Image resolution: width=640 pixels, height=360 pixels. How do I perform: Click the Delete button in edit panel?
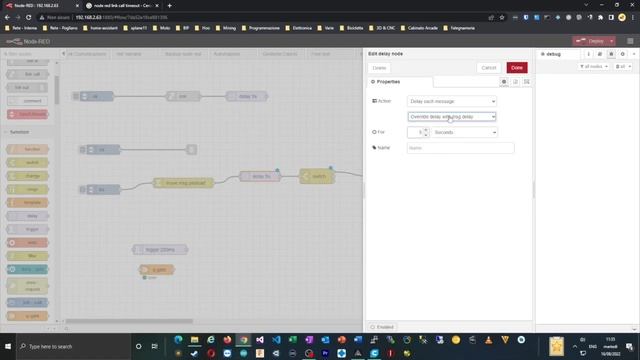[379, 68]
